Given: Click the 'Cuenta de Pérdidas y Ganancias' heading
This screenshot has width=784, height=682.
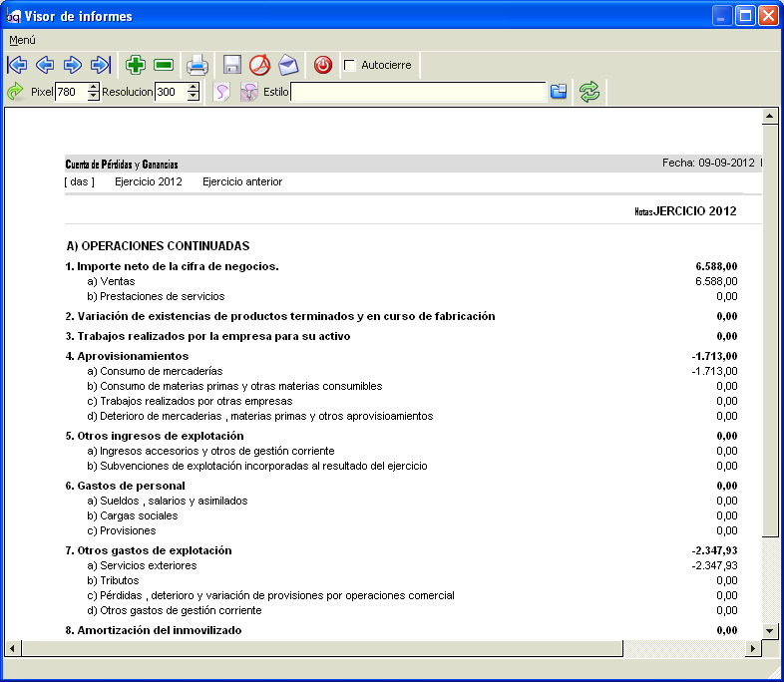Looking at the screenshot, I should (122, 165).
